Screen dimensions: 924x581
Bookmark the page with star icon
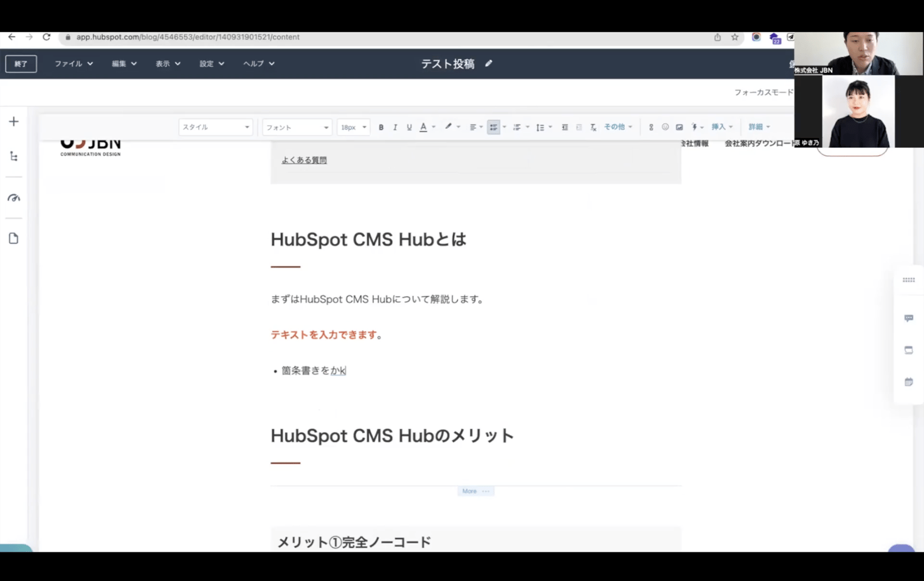coord(734,37)
